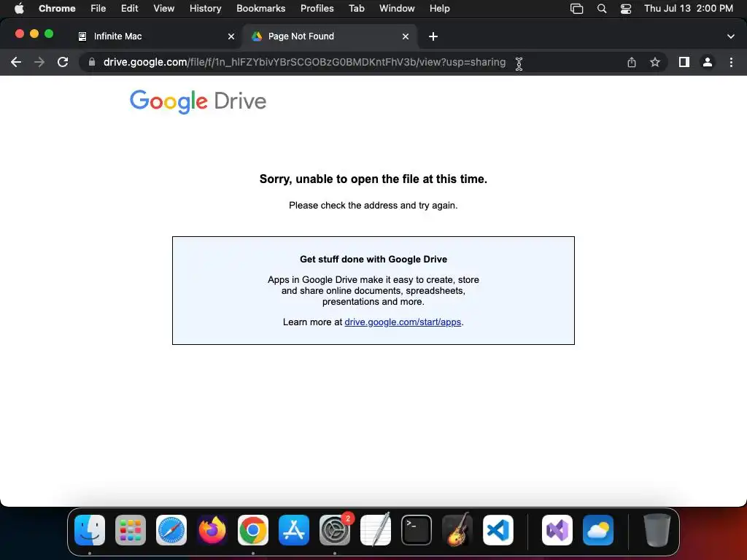Click the date and time in menu bar
This screenshot has height=560, width=747.
(689, 9)
